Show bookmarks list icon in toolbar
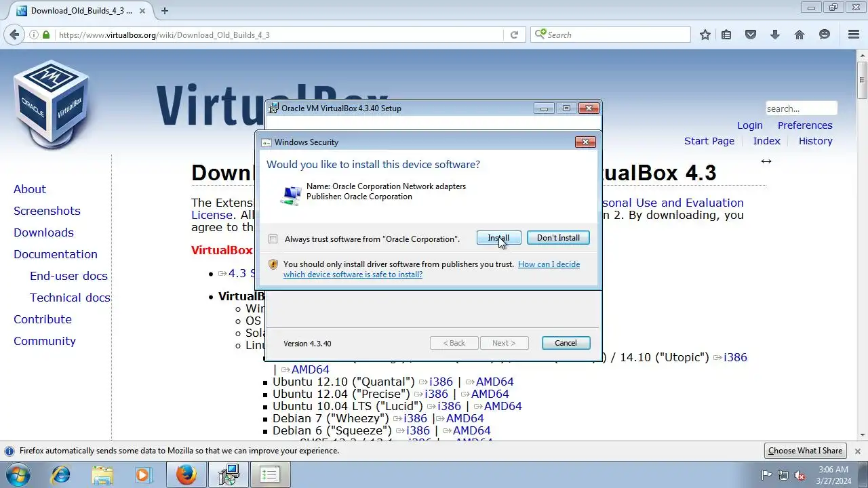Screen dimensions: 868x488 coord(726,35)
